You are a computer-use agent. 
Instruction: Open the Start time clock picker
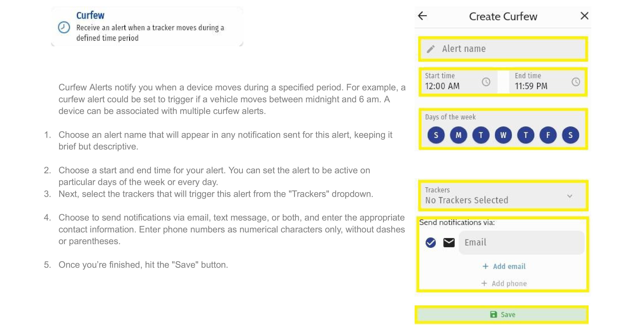(x=486, y=82)
